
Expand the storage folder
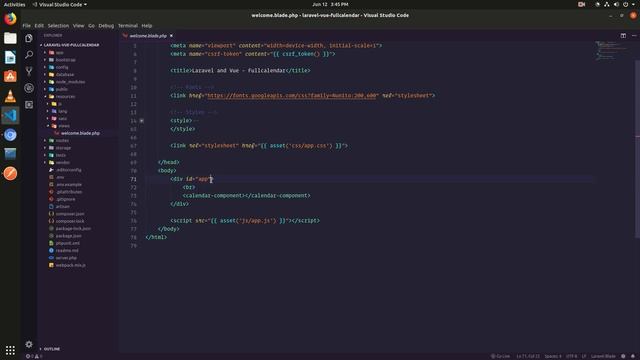coord(63,148)
